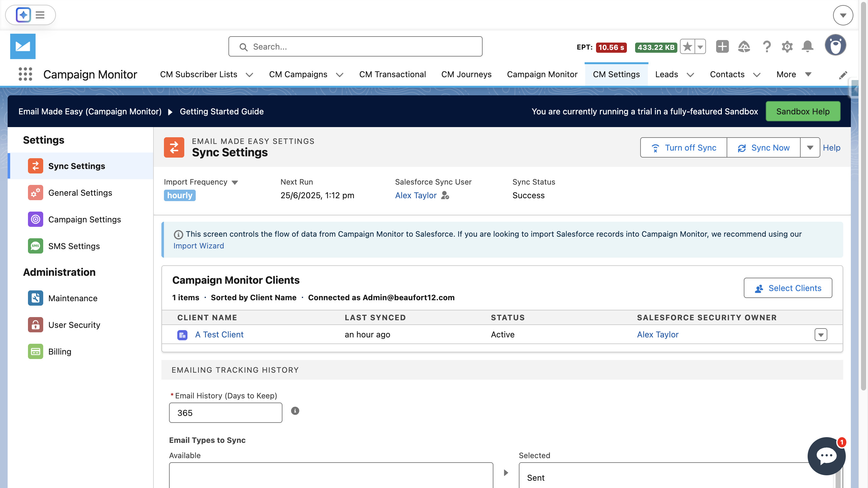This screenshot has height=488, width=868.
Task: Click the Campaign Settings target sidebar icon
Action: (35, 219)
